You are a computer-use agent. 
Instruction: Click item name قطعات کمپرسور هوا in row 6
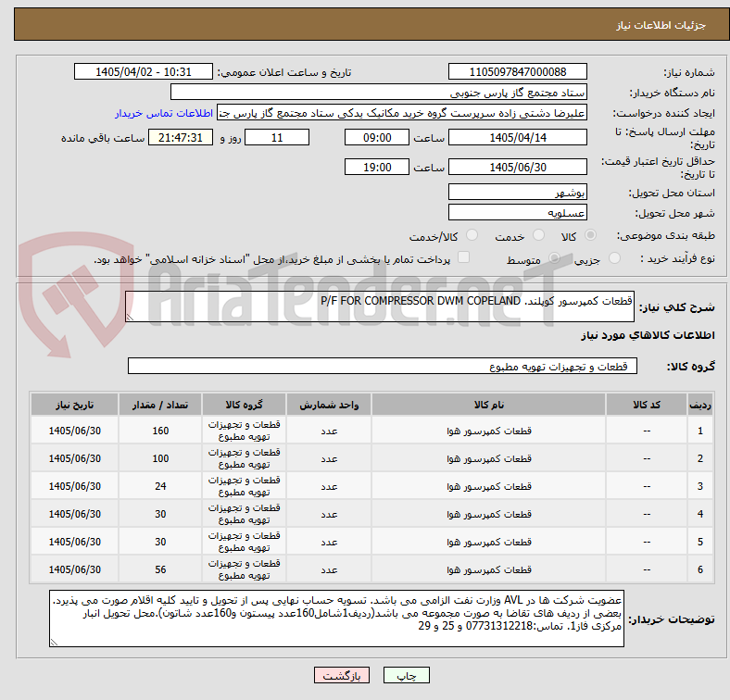489,569
